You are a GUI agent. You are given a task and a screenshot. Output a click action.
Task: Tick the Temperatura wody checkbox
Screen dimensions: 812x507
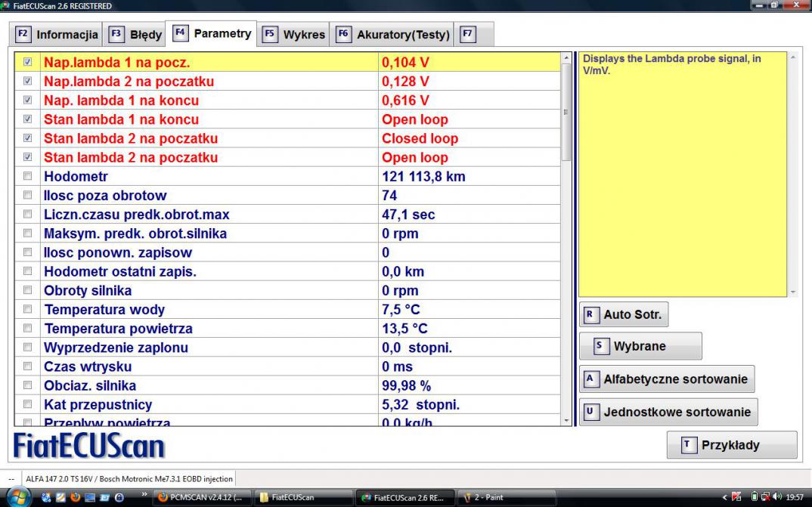click(28, 309)
